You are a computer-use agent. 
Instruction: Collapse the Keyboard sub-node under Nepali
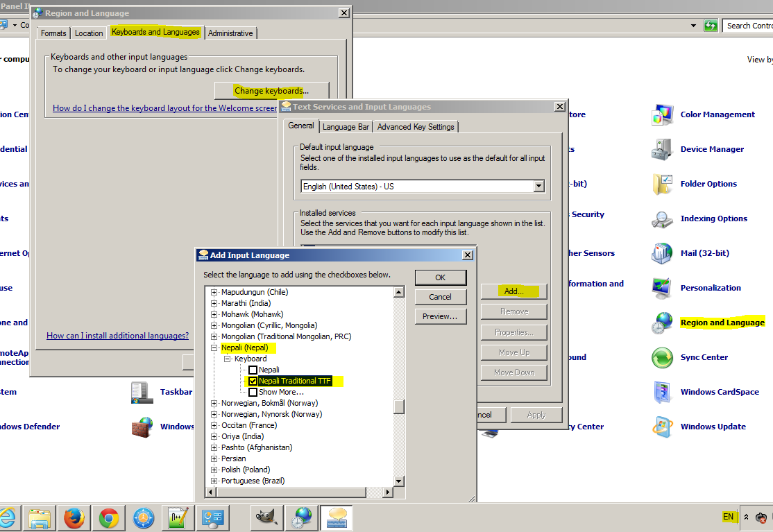point(228,359)
